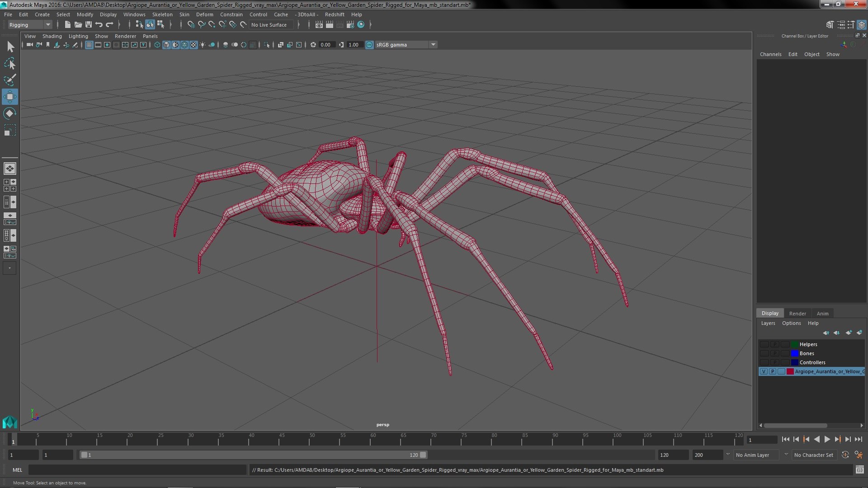The height and width of the screenshot is (488, 868).
Task: Click green color swatch of Helpers layer
Action: 794,344
